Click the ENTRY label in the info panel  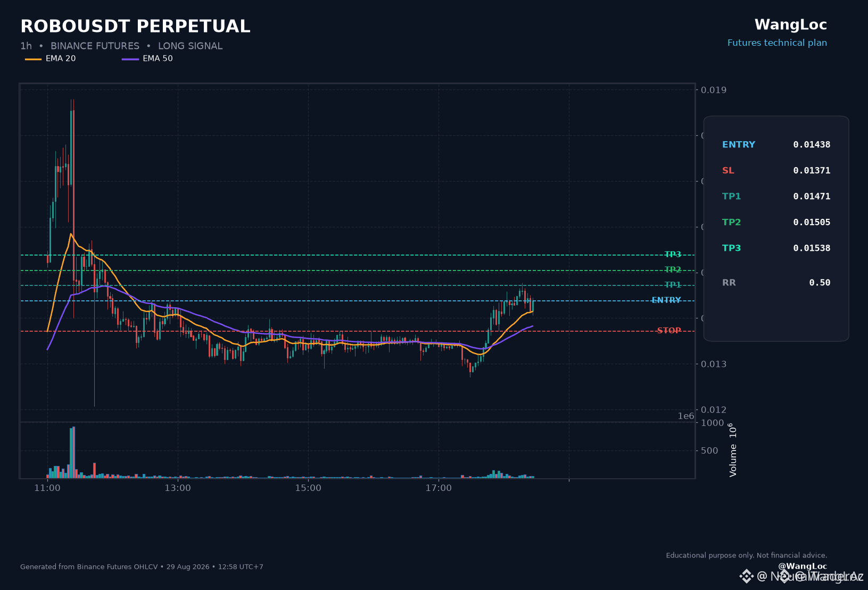(739, 144)
